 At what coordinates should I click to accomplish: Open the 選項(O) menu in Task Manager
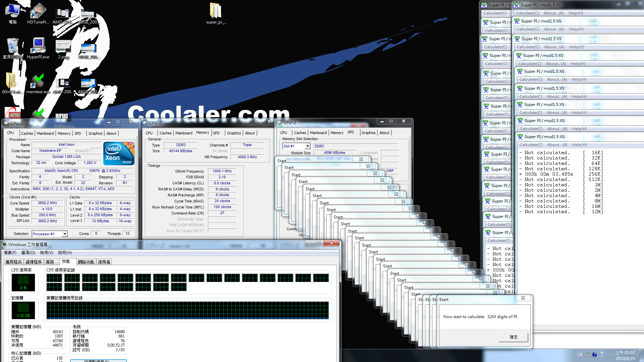tap(28, 253)
